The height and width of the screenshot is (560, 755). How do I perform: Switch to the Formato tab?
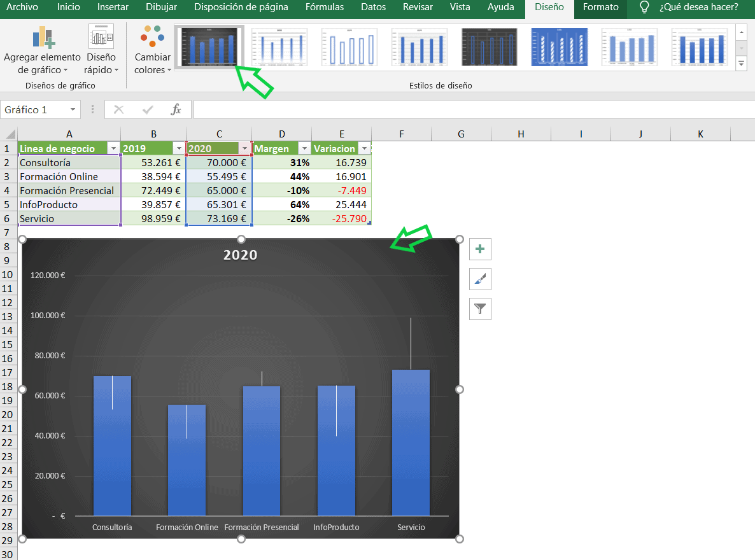pyautogui.click(x=600, y=7)
